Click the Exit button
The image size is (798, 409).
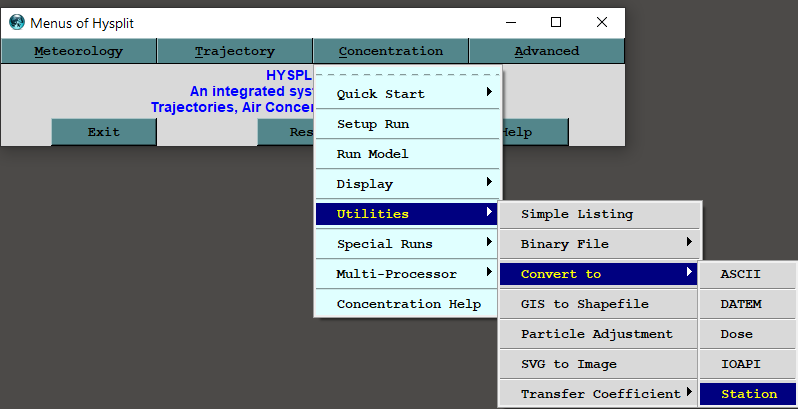[104, 132]
